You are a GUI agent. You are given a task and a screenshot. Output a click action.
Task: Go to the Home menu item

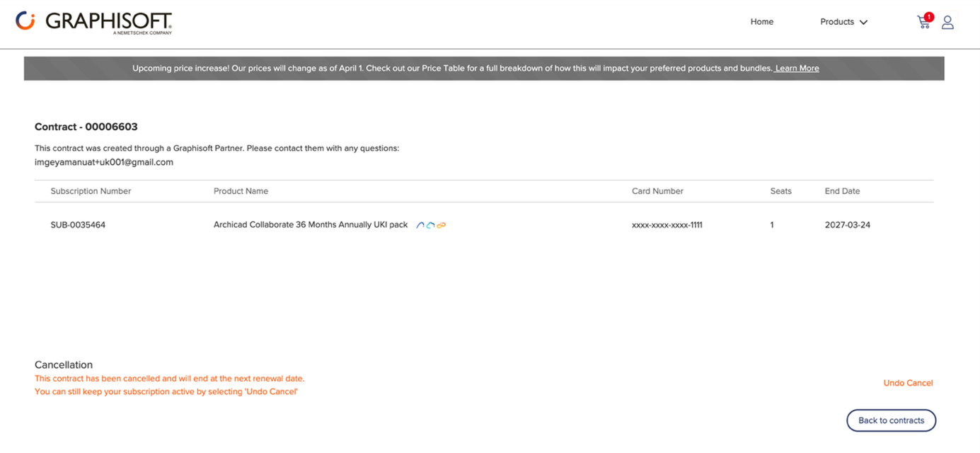tap(761, 22)
